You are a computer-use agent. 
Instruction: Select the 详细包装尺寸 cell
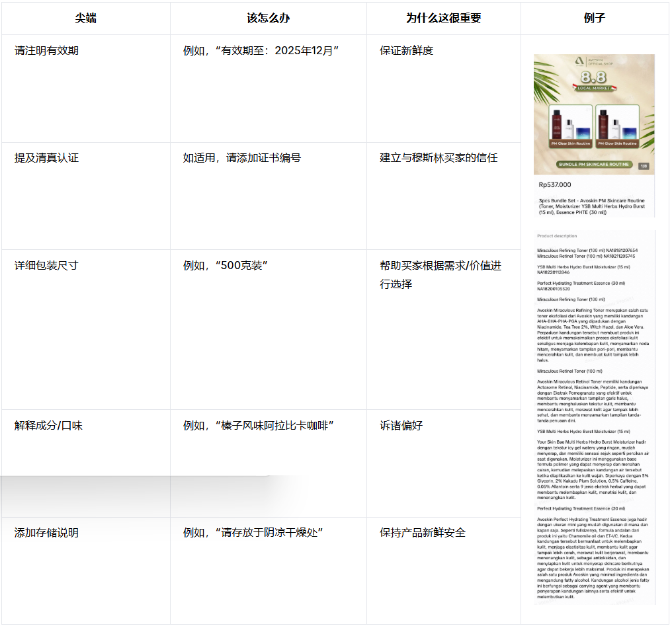pos(46,266)
